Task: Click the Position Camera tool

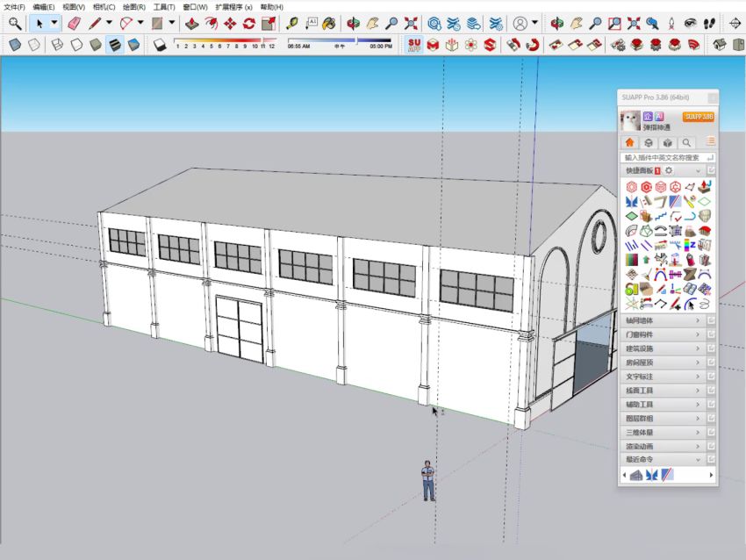Action: click(x=671, y=24)
